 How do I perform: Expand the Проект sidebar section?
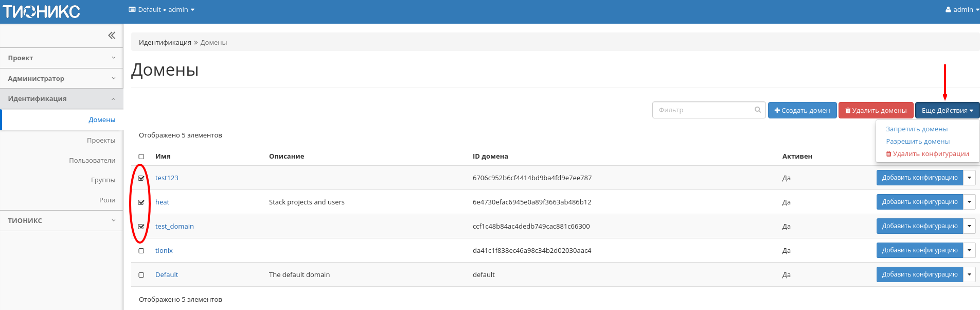click(x=61, y=58)
